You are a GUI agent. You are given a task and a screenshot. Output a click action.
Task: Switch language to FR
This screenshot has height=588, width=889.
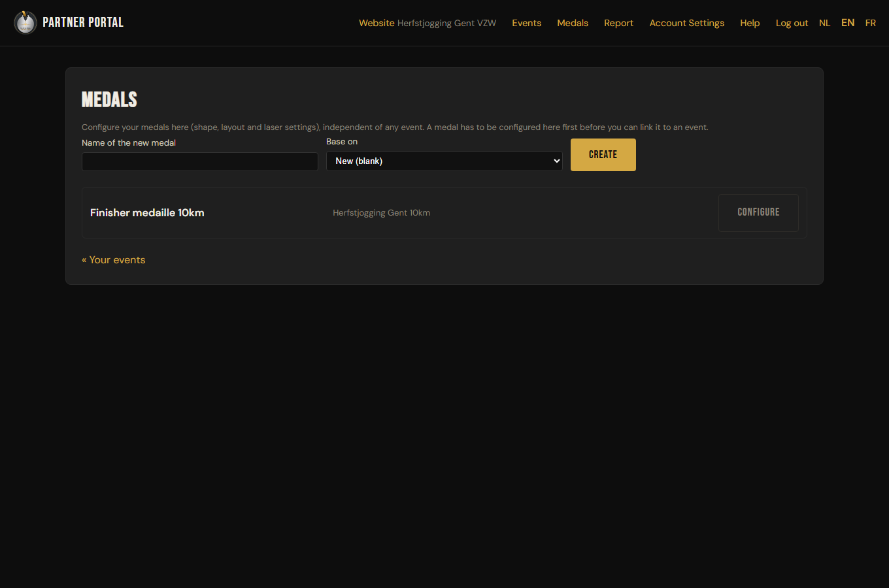coord(871,23)
